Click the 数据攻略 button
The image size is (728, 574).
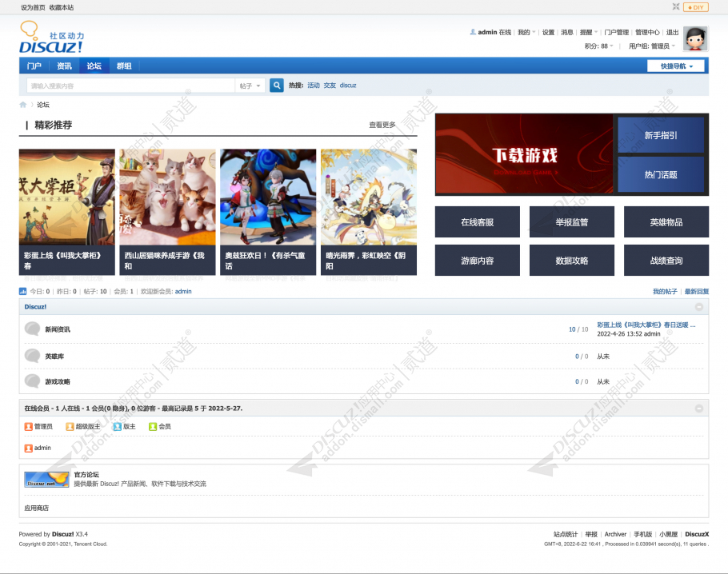[571, 261]
